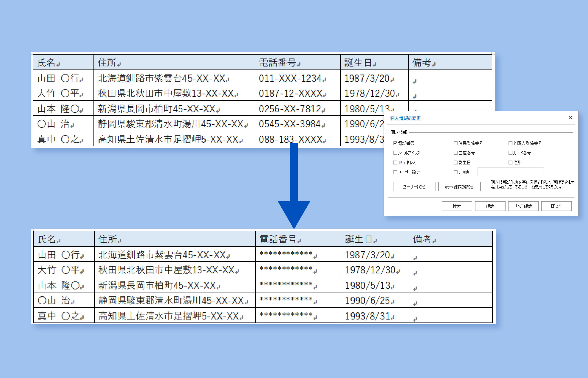Viewport: 588px width, 378px height.
Task: Uncheck the 電話番号 checkbox
Action: click(395, 143)
